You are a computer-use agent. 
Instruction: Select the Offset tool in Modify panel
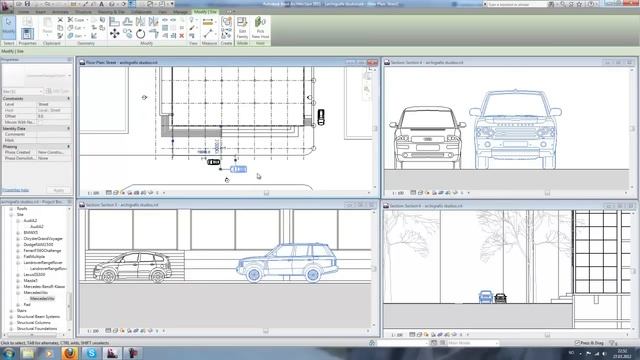127,21
